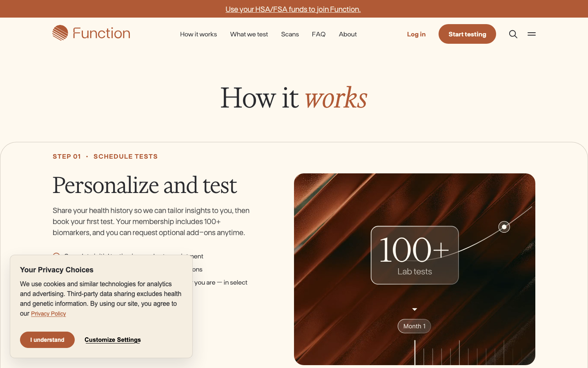Viewport: 588px width, 368px height.
Task: Open the hamburger menu icon
Action: (532, 34)
